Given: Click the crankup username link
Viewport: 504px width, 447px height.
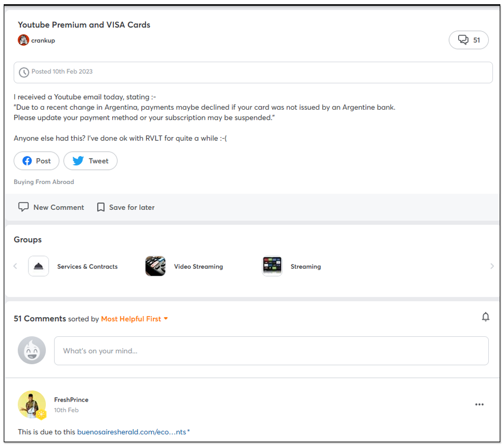Looking at the screenshot, I should [43, 41].
